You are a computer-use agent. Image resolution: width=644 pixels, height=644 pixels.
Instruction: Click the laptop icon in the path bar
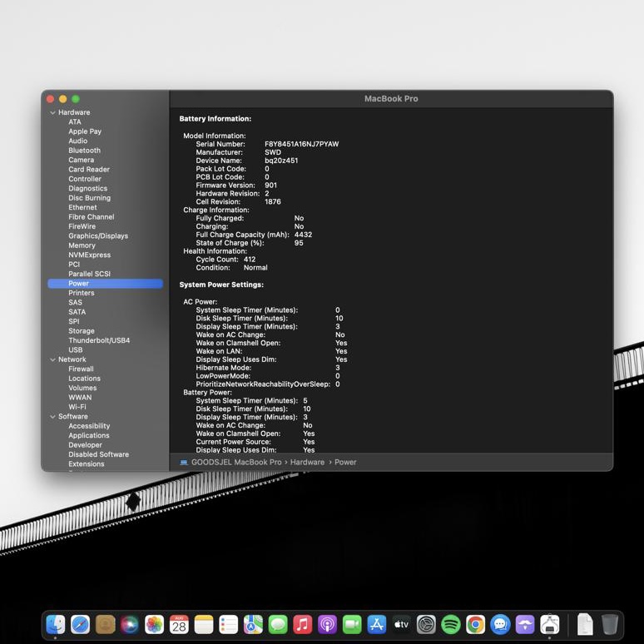tap(184, 463)
